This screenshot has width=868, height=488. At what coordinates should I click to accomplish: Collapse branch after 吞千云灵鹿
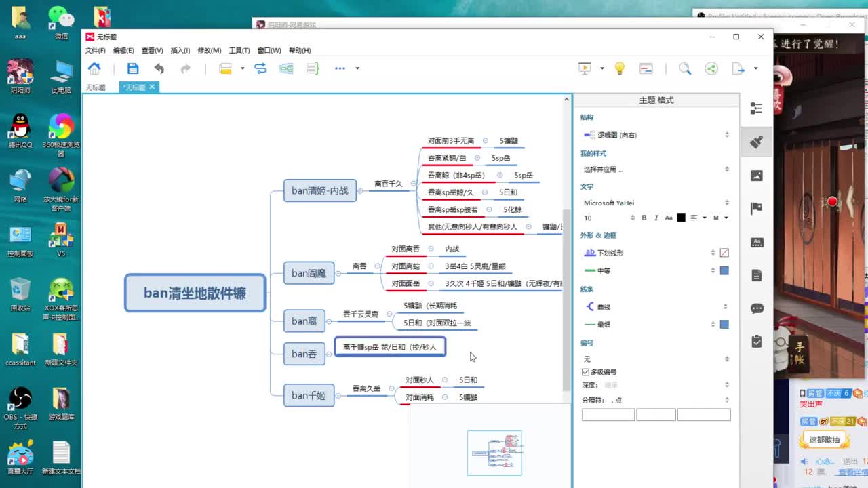point(391,314)
